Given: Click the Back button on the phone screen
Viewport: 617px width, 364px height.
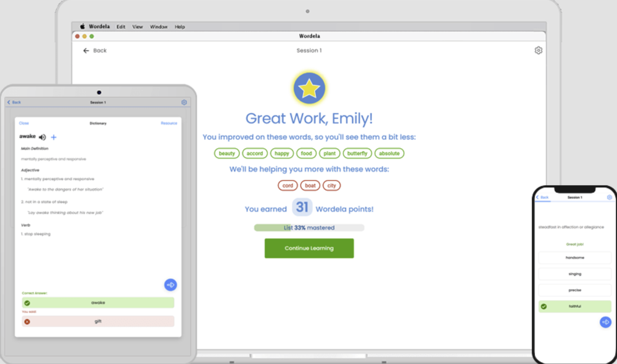Looking at the screenshot, I should (542, 197).
